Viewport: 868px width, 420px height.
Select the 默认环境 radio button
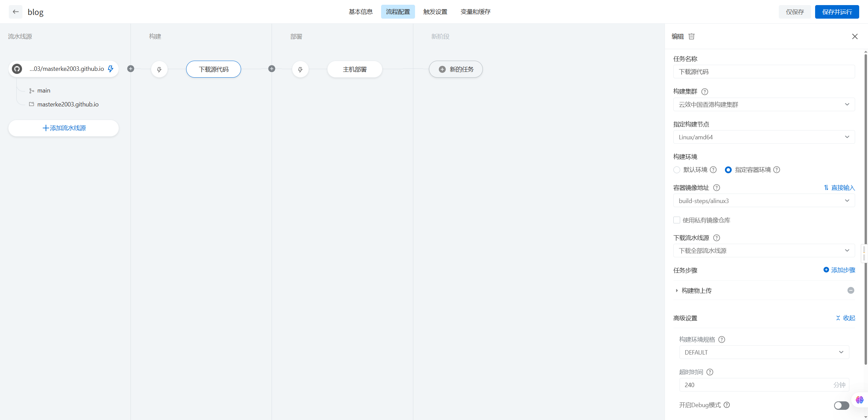(677, 170)
